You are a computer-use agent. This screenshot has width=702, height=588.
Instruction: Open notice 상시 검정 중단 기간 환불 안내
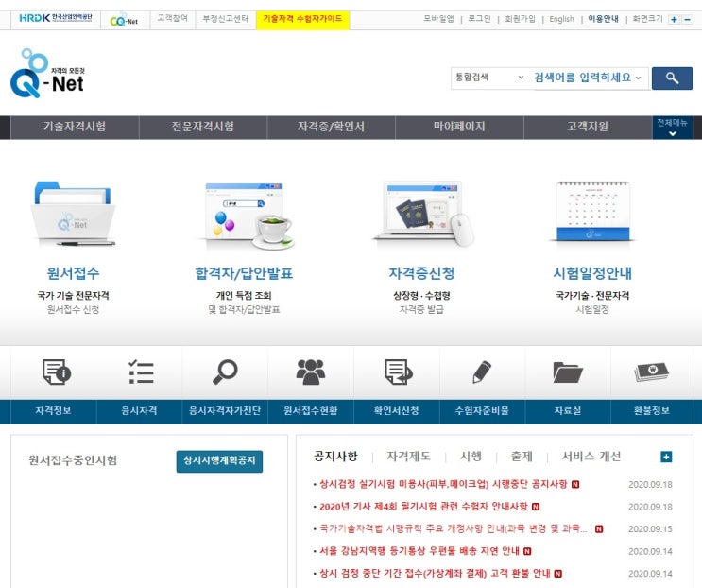[x=435, y=574]
